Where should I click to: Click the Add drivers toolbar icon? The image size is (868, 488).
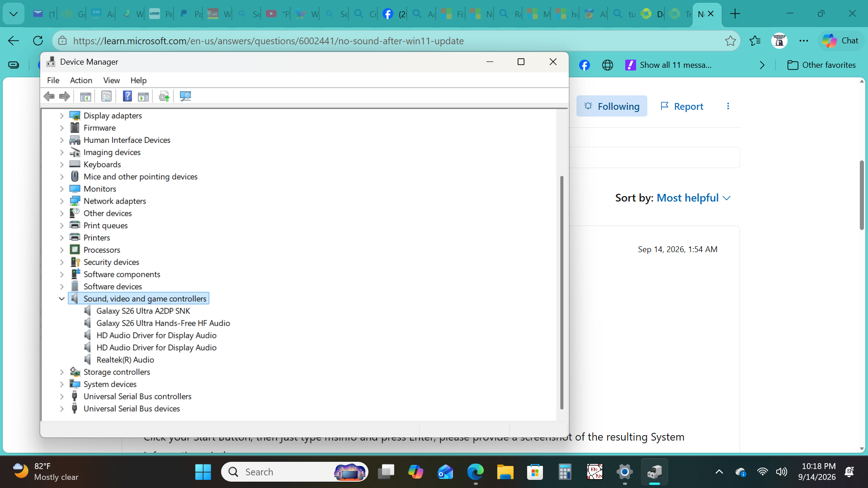tap(164, 96)
